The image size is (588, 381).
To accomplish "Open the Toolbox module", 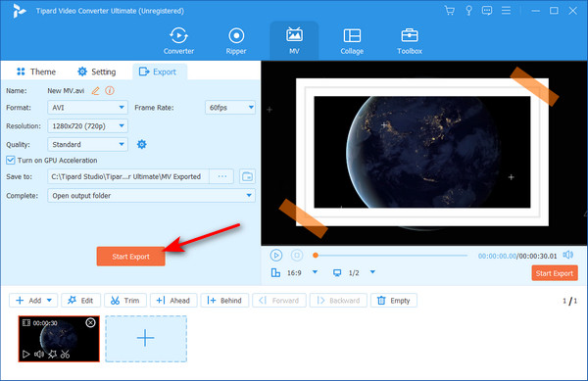I will [x=410, y=41].
